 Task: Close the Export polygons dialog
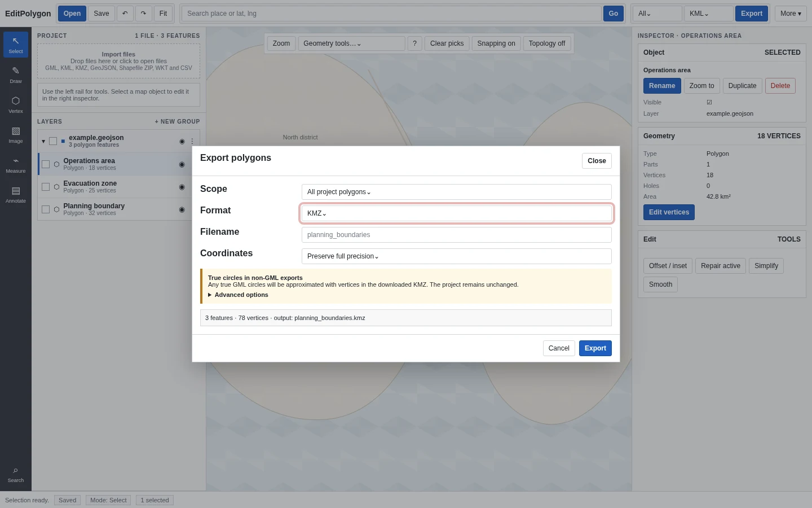597,161
